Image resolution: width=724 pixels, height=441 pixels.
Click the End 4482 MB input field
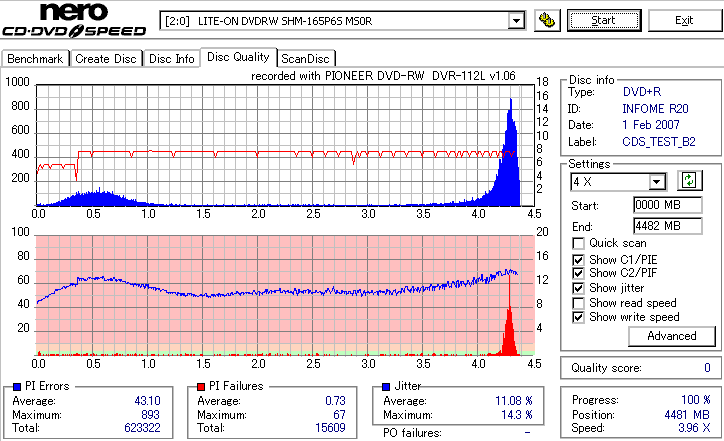pyautogui.click(x=667, y=226)
